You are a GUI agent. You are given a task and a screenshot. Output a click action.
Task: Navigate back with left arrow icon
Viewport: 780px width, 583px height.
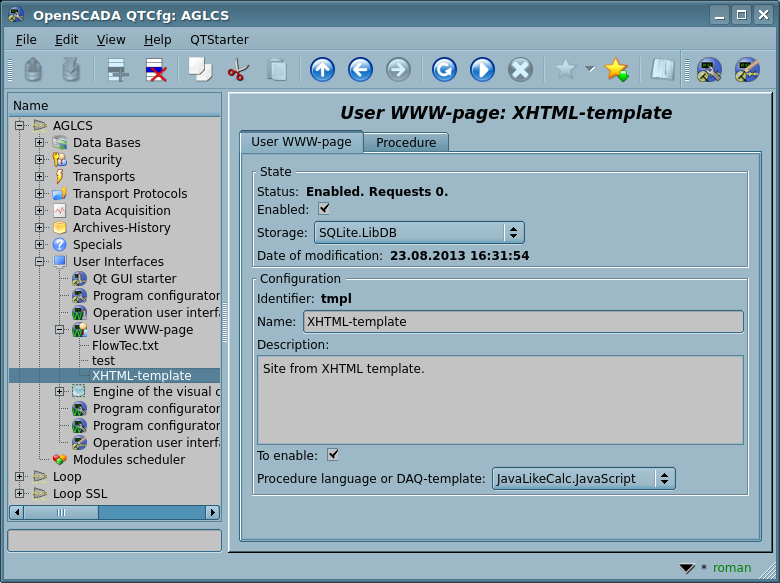click(x=360, y=70)
